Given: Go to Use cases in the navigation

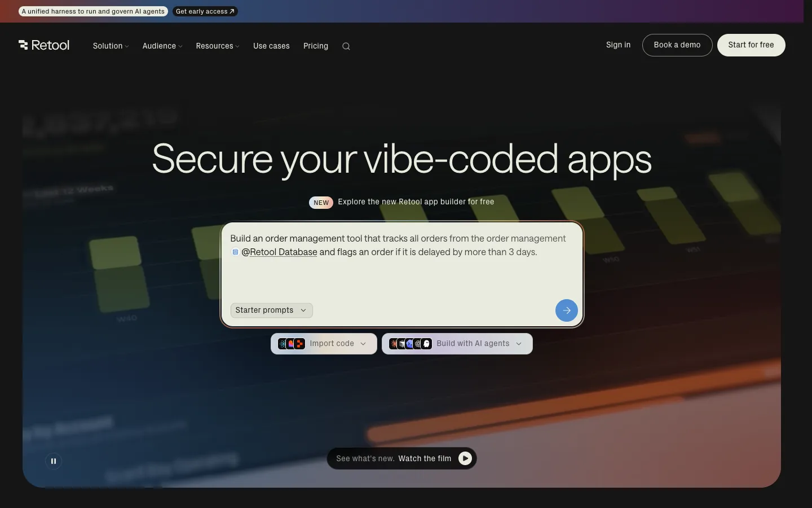Looking at the screenshot, I should click(x=271, y=46).
